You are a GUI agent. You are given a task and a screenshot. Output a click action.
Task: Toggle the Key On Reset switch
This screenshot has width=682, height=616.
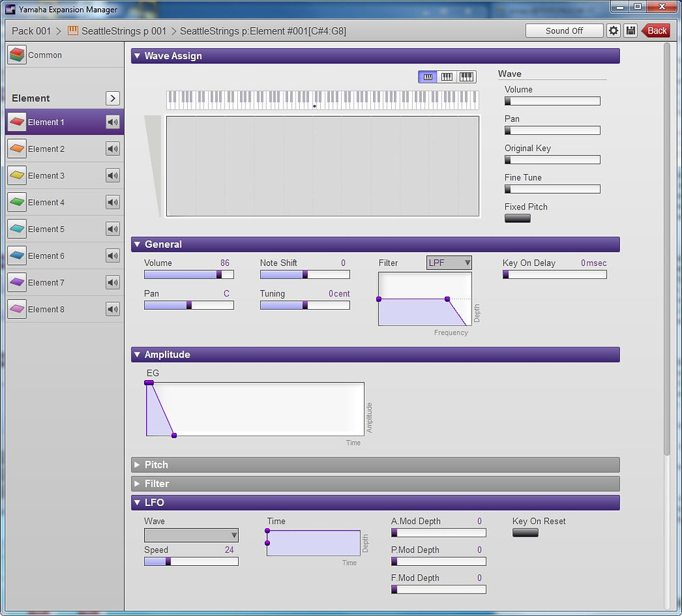[525, 532]
